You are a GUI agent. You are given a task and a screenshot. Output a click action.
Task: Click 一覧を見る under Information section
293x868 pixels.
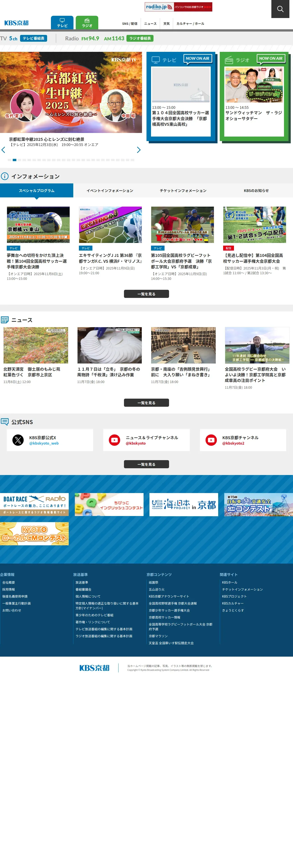[x=146, y=294]
